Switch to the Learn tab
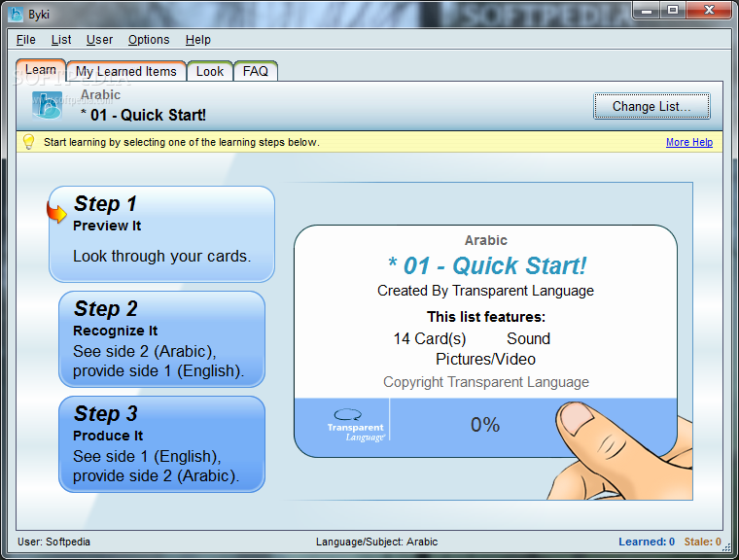739x560 pixels. point(41,70)
